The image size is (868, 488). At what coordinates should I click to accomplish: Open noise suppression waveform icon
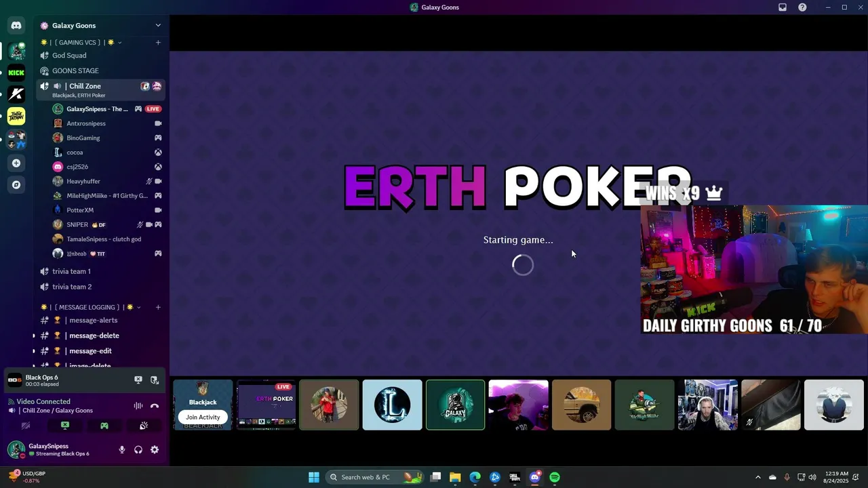click(x=138, y=406)
